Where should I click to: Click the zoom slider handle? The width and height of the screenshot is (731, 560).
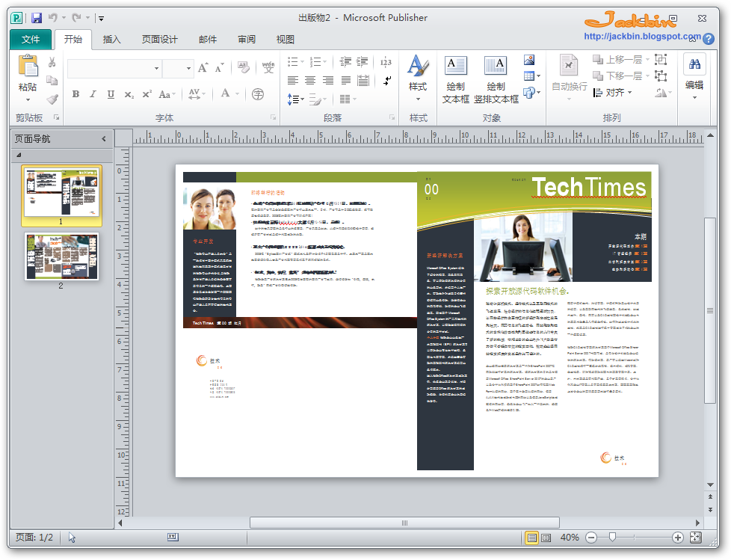[x=613, y=538]
